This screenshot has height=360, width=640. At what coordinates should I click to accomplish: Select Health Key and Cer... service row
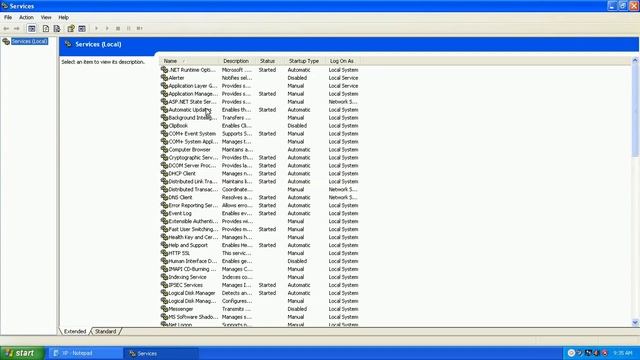click(260, 237)
